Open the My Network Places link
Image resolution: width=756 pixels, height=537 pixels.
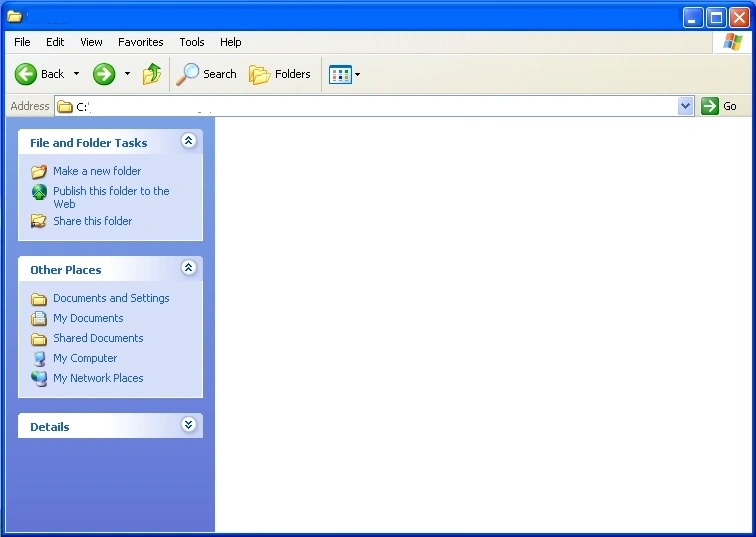click(x=98, y=378)
